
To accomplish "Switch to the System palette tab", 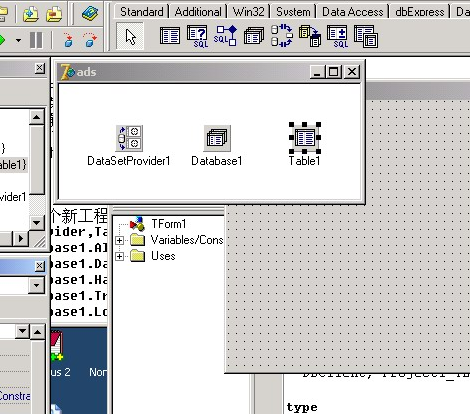I will pyautogui.click(x=293, y=12).
